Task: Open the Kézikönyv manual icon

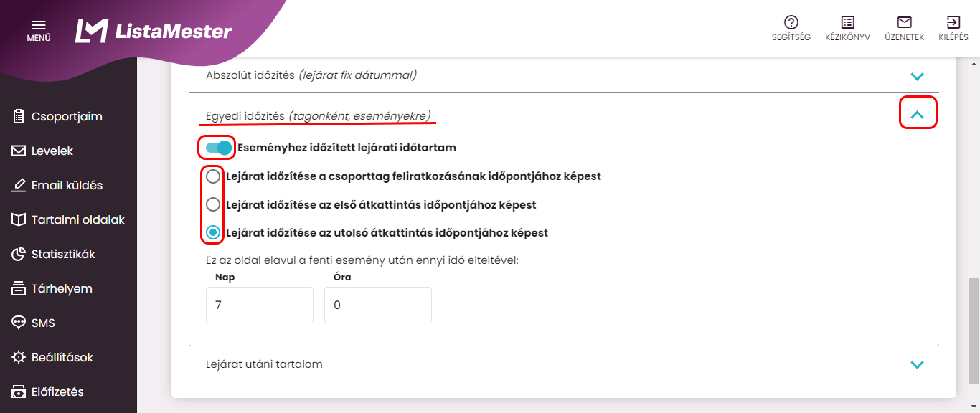Action: 847,22
